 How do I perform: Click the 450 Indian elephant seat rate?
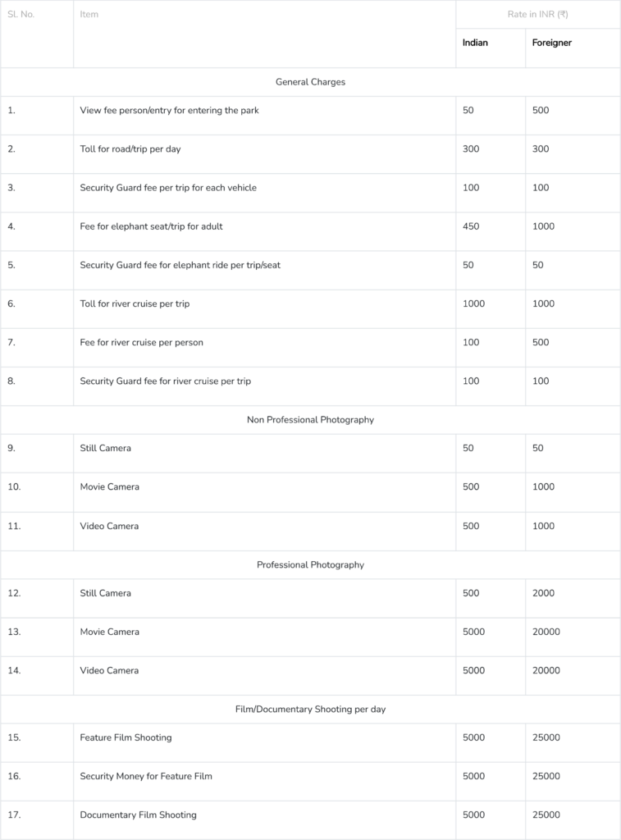[471, 226]
